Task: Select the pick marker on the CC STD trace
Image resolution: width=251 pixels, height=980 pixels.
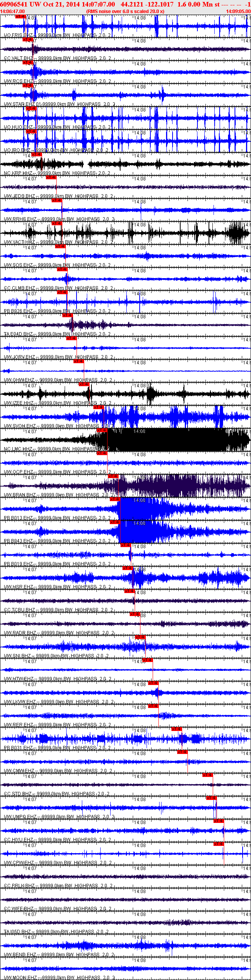Action: click(208, 775)
